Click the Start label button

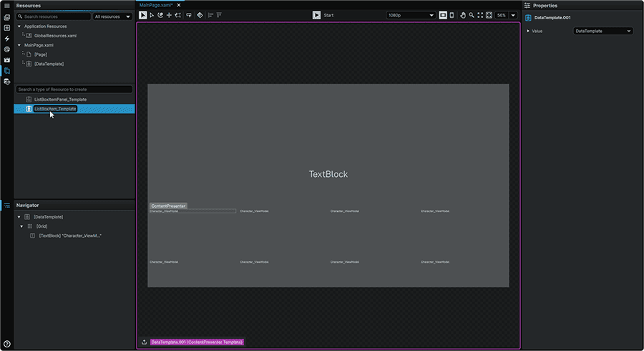(328, 15)
